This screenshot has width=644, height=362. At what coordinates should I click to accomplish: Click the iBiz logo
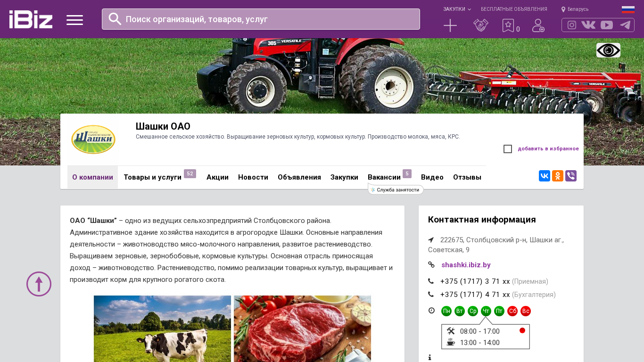[31, 19]
